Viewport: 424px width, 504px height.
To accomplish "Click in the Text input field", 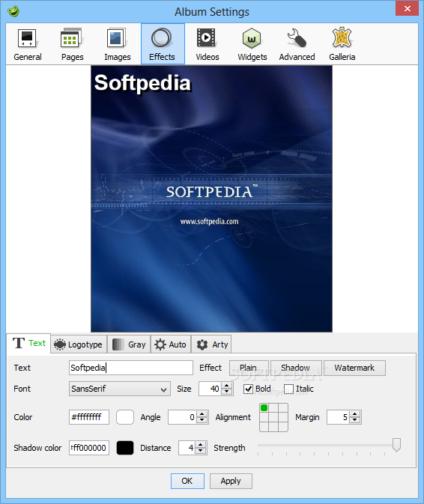I will click(x=131, y=368).
